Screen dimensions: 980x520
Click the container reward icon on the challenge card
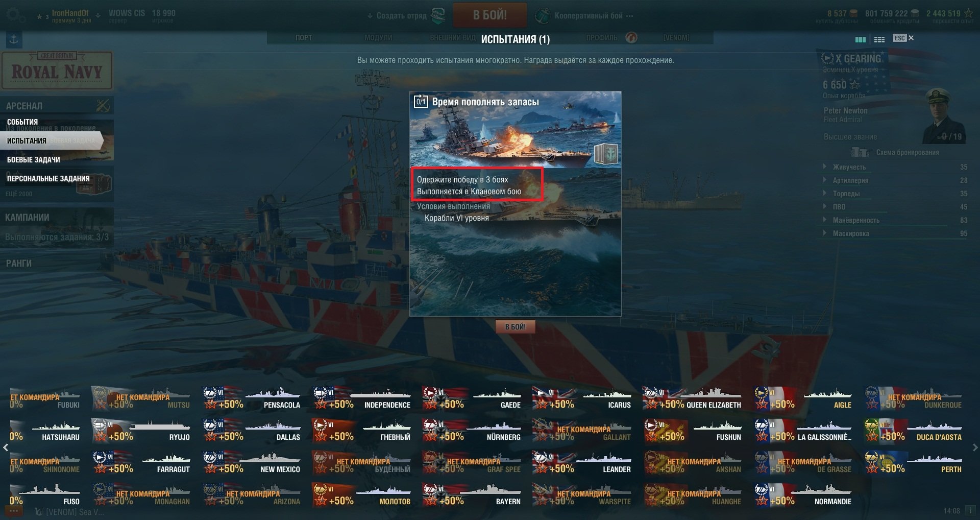pos(606,153)
